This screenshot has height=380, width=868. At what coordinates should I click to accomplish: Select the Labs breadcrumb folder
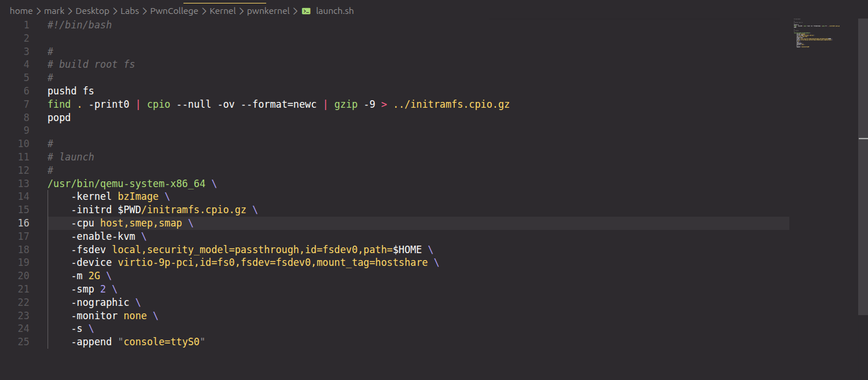coord(130,11)
